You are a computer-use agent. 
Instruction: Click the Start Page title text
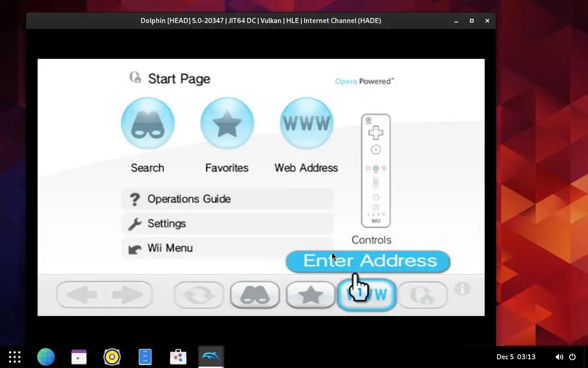[x=179, y=79]
